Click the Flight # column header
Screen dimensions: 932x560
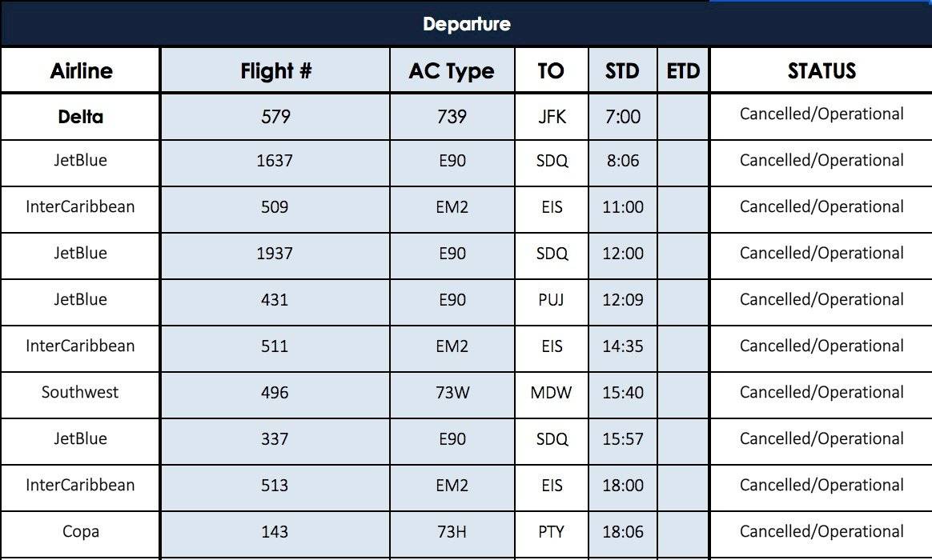click(275, 70)
